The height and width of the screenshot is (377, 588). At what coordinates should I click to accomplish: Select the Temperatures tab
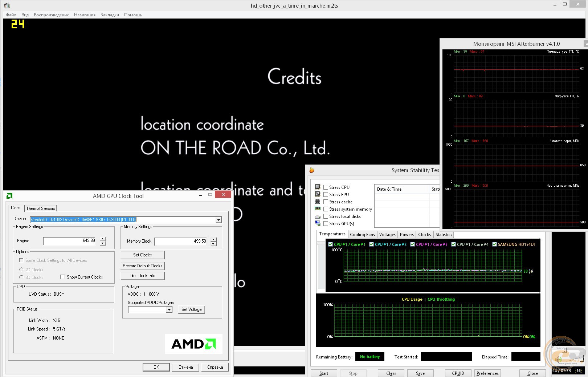coord(332,234)
